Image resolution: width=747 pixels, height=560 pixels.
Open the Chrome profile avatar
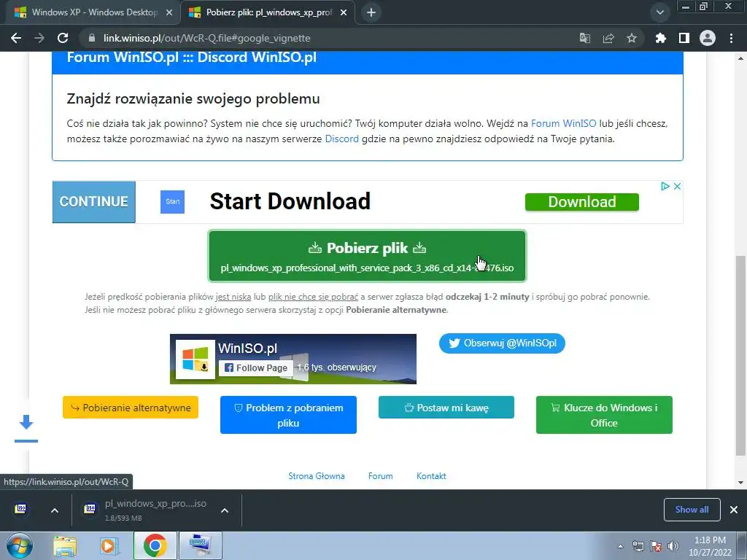(708, 38)
